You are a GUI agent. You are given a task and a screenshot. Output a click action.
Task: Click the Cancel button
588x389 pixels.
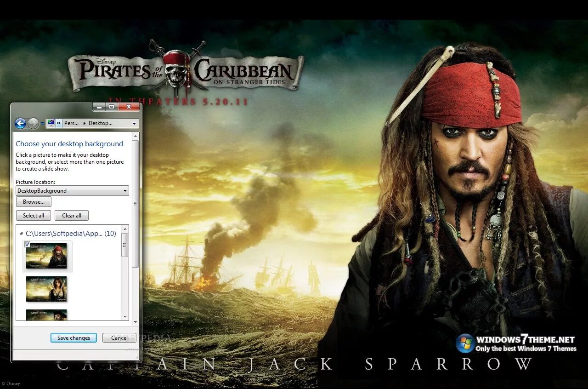point(119,338)
